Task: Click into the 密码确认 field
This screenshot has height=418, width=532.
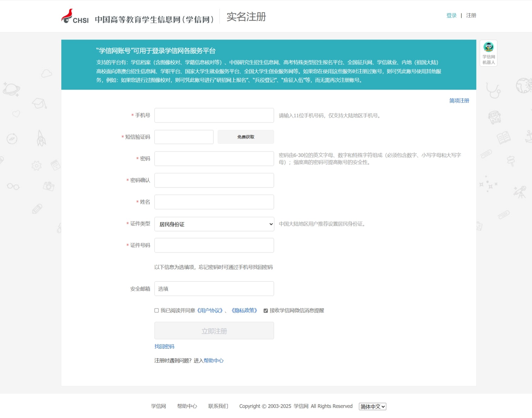Action: [214, 180]
